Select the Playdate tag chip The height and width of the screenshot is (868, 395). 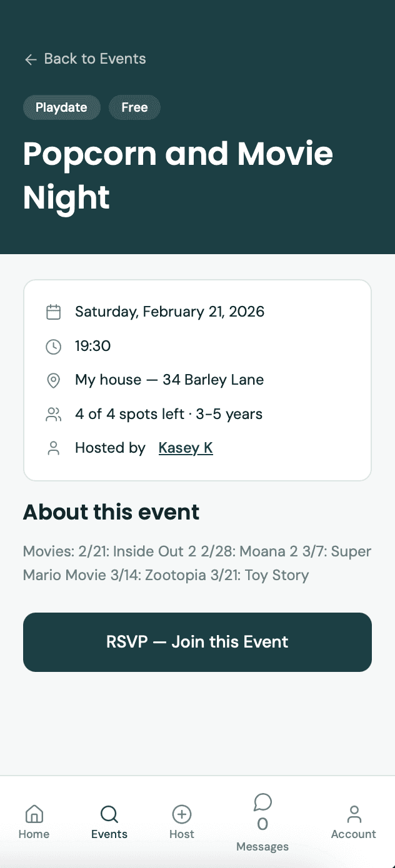coord(61,107)
